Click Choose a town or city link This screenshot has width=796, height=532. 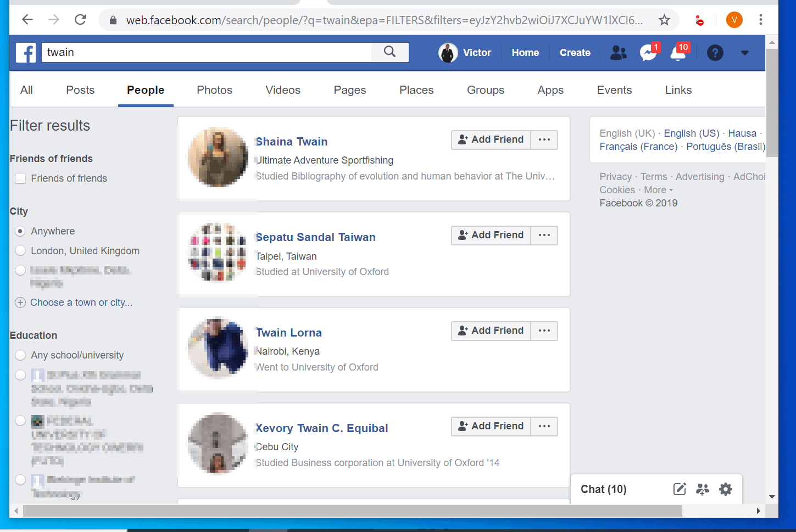[x=81, y=303]
